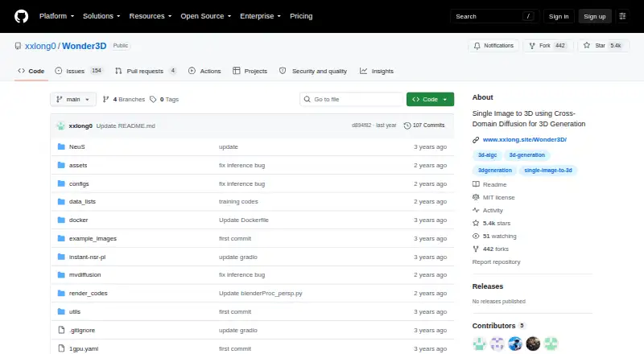Open the green Code dropdown button
The height and width of the screenshot is (354, 644).
coord(430,100)
